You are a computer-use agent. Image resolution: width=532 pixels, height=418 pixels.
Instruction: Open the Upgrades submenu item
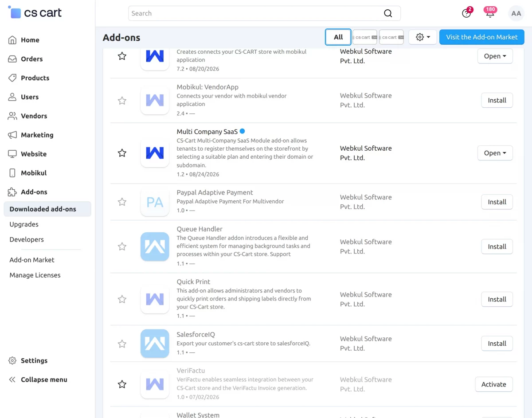tap(24, 224)
